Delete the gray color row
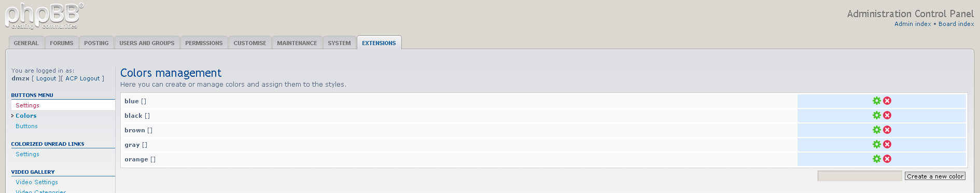 pyautogui.click(x=887, y=144)
